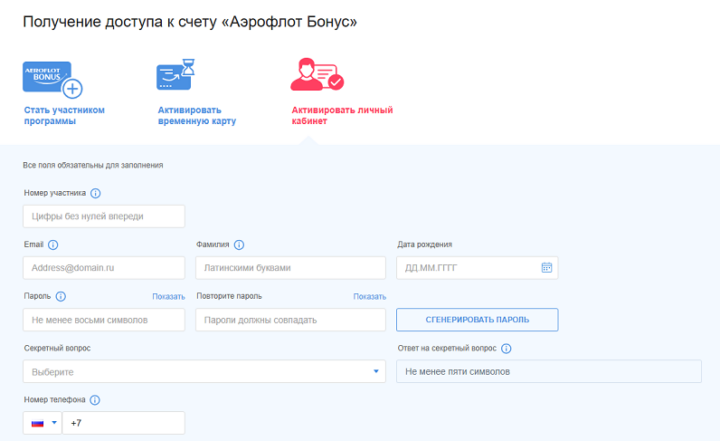Screen dimensions: 720x441
Task: Select the Активировать личный кабинет tab
Action: click(x=342, y=115)
